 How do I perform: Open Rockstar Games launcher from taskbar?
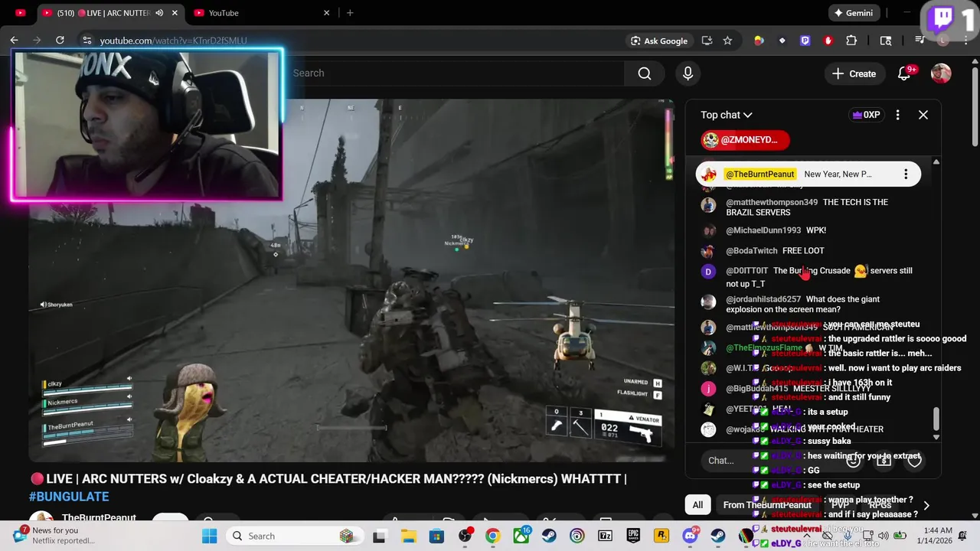[x=661, y=536]
